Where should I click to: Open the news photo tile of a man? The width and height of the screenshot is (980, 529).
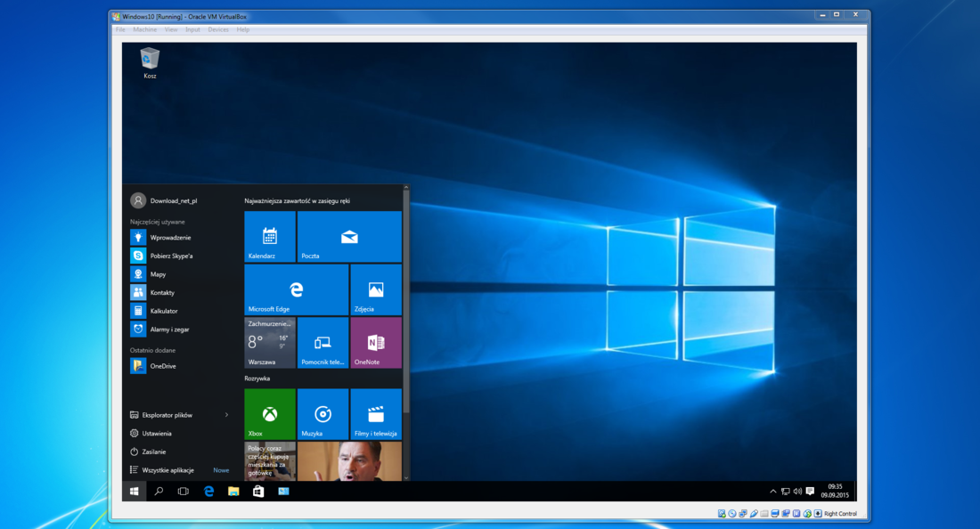pos(349,461)
